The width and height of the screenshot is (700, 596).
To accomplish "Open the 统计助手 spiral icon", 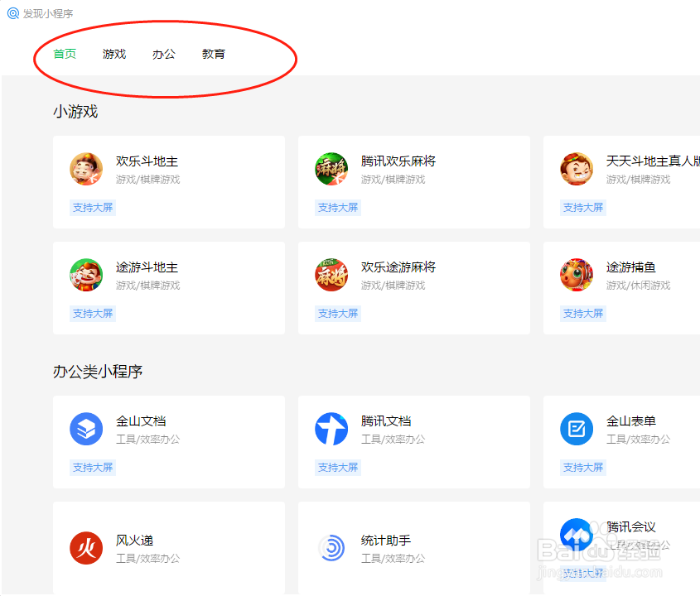I will [x=331, y=548].
